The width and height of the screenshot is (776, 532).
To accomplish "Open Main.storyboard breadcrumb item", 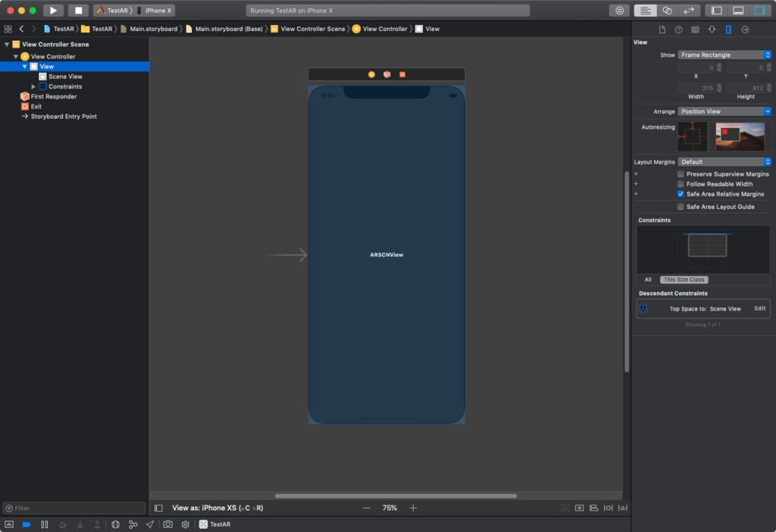I will point(149,30).
